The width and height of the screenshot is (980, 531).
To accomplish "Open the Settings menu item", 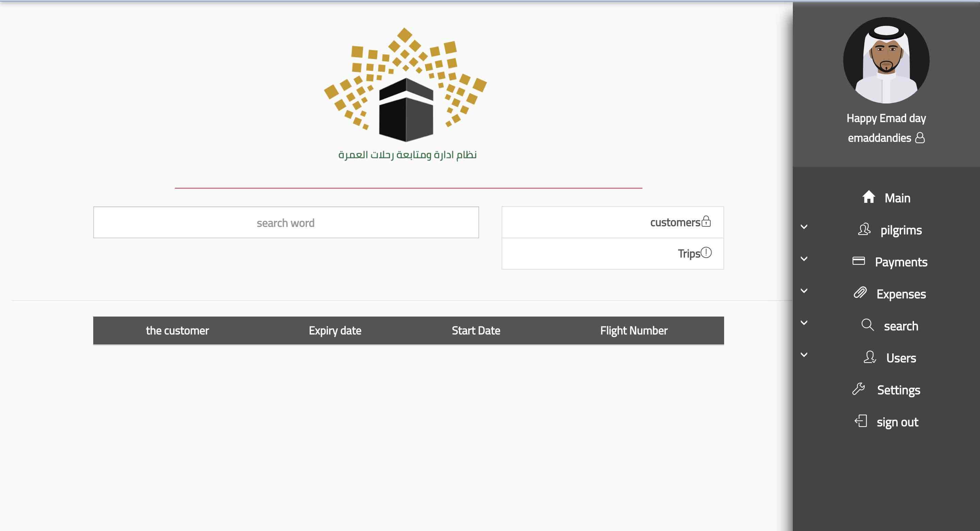I will coord(898,390).
